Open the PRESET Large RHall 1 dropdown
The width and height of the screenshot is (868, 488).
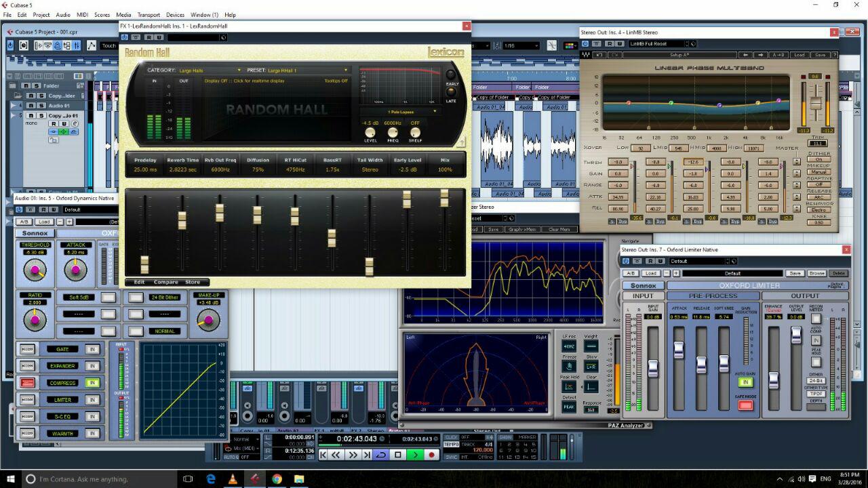pyautogui.click(x=307, y=70)
